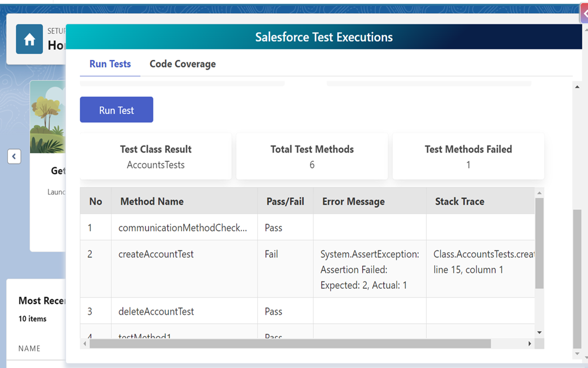Click Pass status for communicationMethodCheck row
This screenshot has height=368, width=588.
273,228
